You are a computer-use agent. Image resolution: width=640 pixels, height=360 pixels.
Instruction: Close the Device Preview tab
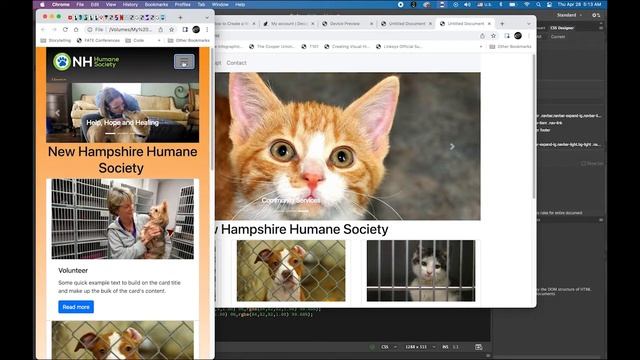click(371, 24)
